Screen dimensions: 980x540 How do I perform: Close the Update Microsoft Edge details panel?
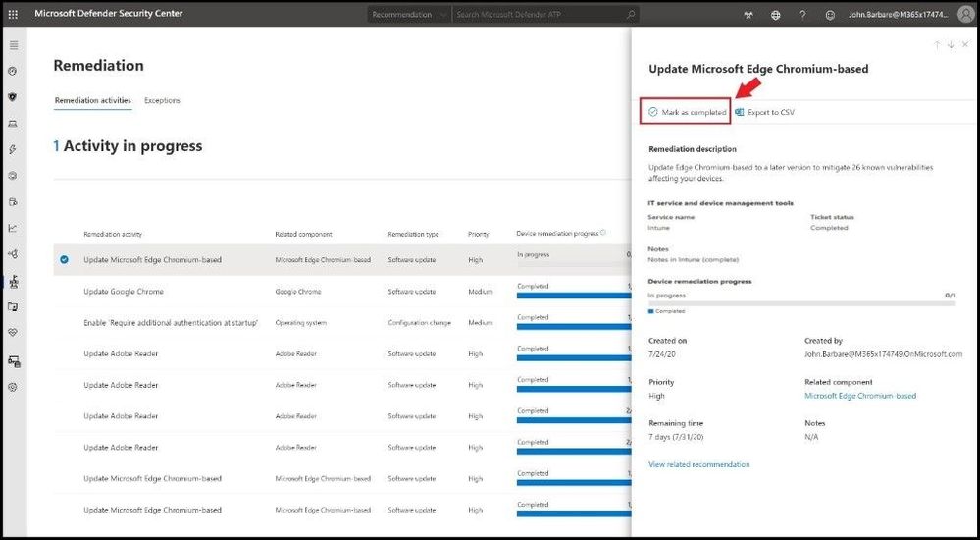pos(965,45)
